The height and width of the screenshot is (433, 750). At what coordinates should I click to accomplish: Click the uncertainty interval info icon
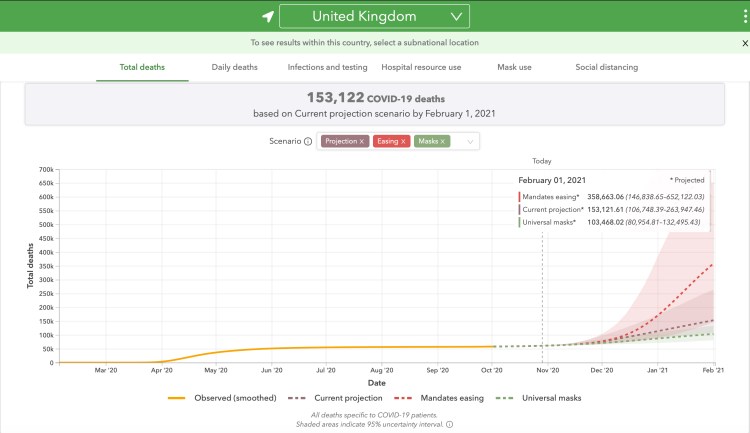tap(450, 423)
